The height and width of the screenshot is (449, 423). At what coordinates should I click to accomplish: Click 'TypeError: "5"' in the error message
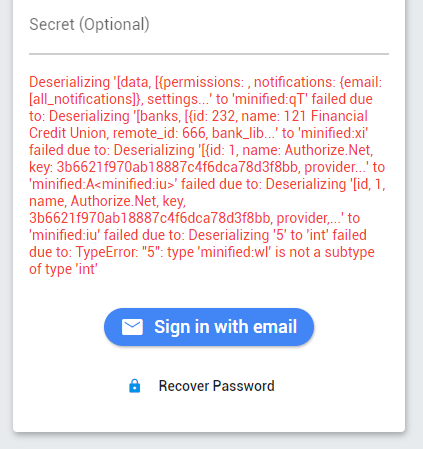tap(119, 252)
